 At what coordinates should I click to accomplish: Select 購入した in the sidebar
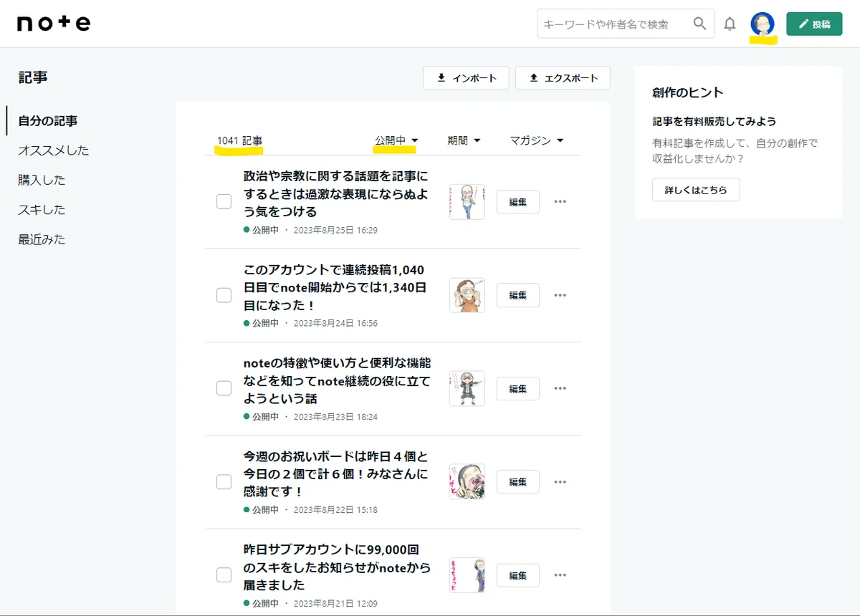pos(42,180)
